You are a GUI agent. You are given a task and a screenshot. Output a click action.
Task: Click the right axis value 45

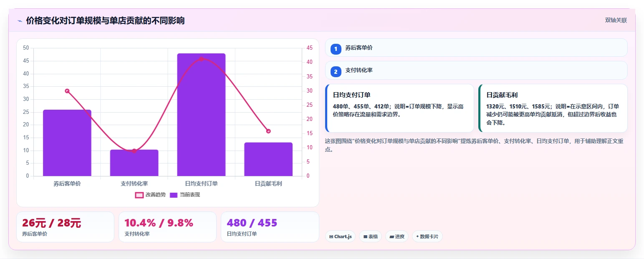pyautogui.click(x=309, y=48)
